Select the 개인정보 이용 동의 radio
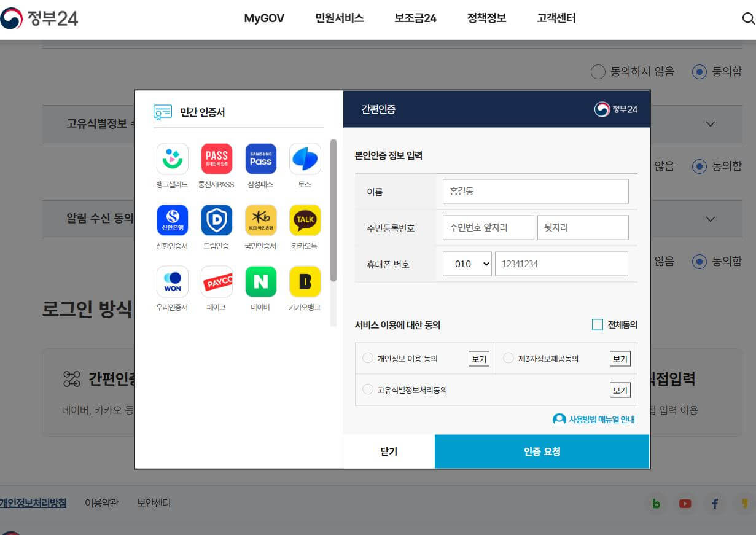756x535 pixels. point(368,358)
